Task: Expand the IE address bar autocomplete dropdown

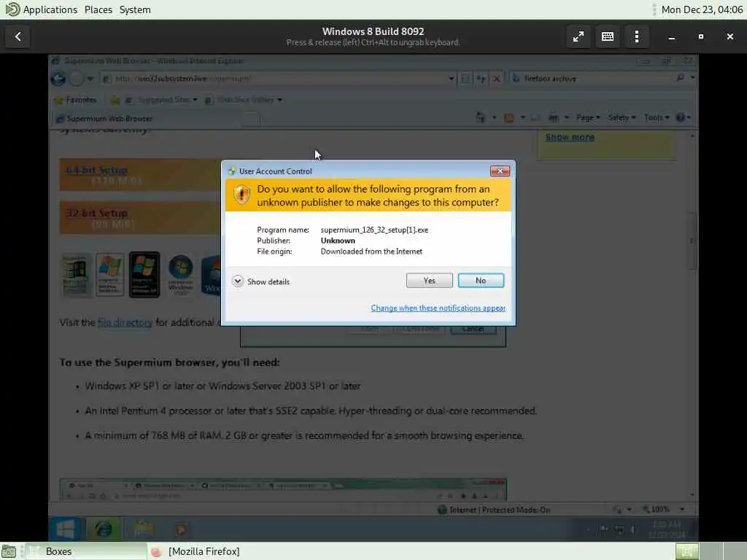Action: (x=451, y=79)
